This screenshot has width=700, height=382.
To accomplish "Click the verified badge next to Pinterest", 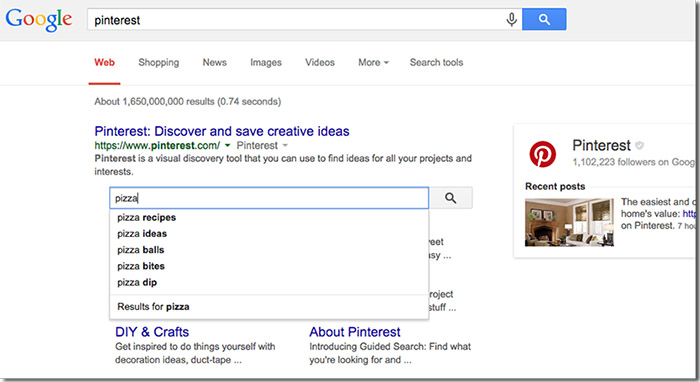I will pos(639,145).
